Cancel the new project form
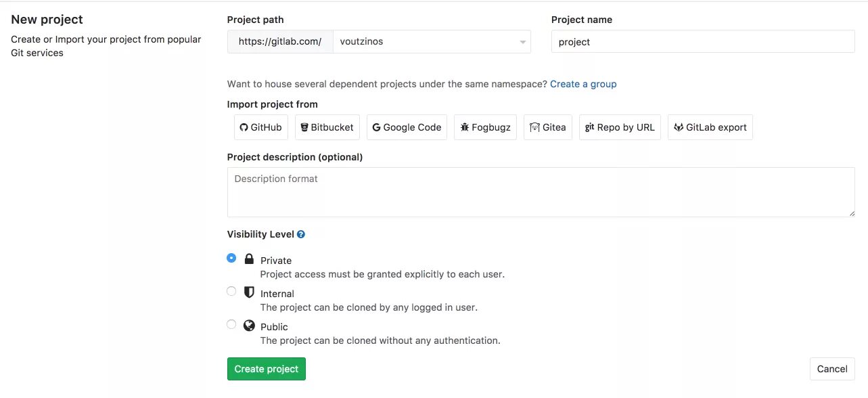 pyautogui.click(x=832, y=369)
